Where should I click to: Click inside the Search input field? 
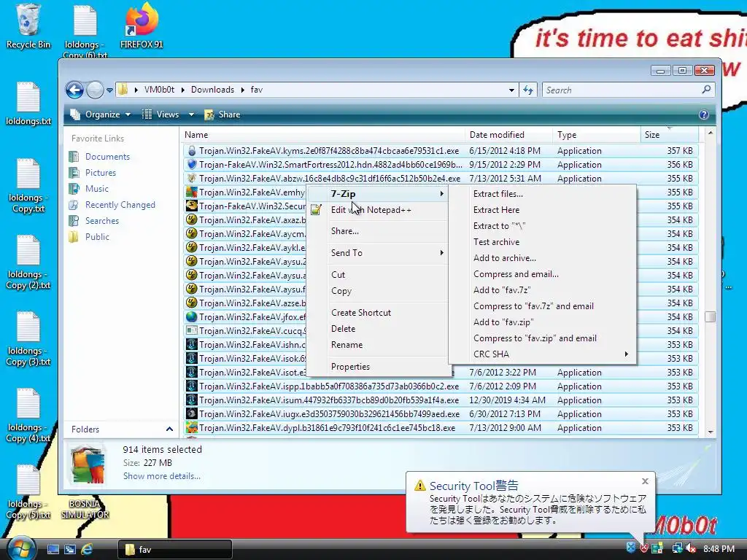click(x=622, y=90)
